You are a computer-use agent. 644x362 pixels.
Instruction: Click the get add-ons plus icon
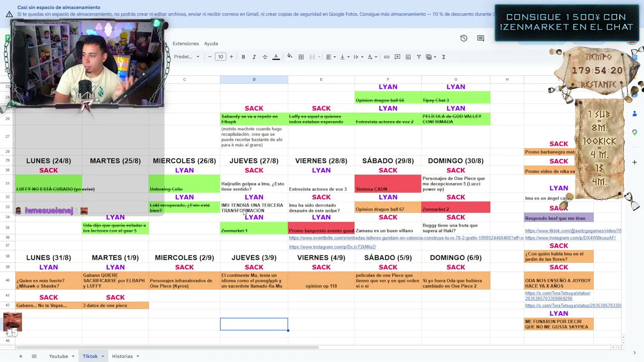pyautogui.click(x=634, y=162)
